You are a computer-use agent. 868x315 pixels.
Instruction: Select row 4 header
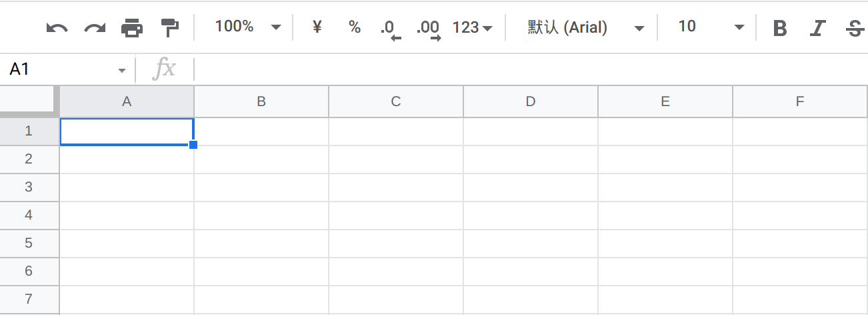click(x=29, y=216)
